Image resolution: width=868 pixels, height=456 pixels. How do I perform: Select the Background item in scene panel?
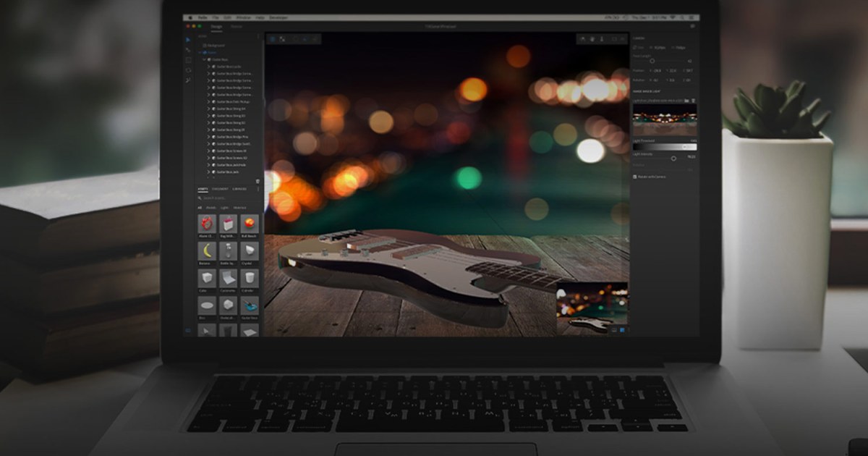click(213, 45)
